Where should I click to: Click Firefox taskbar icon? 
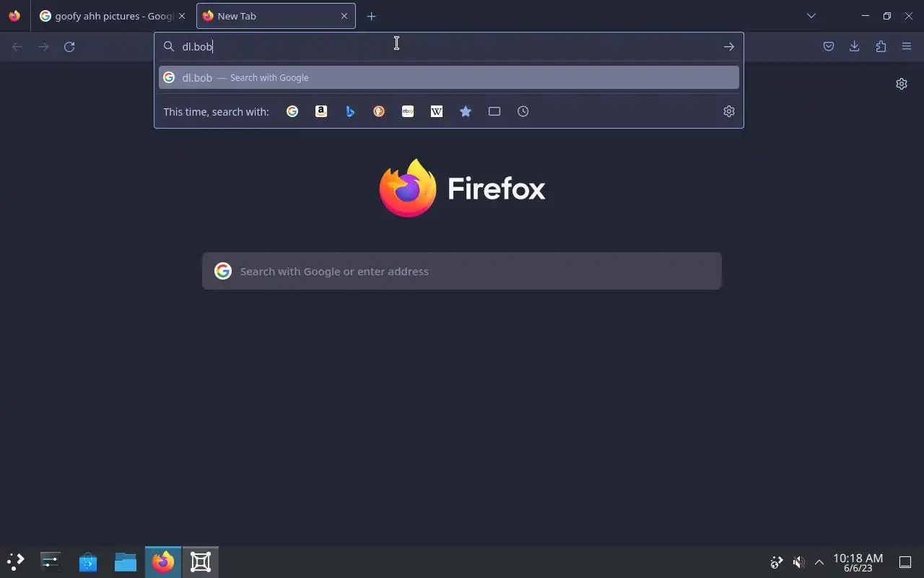pos(163,561)
